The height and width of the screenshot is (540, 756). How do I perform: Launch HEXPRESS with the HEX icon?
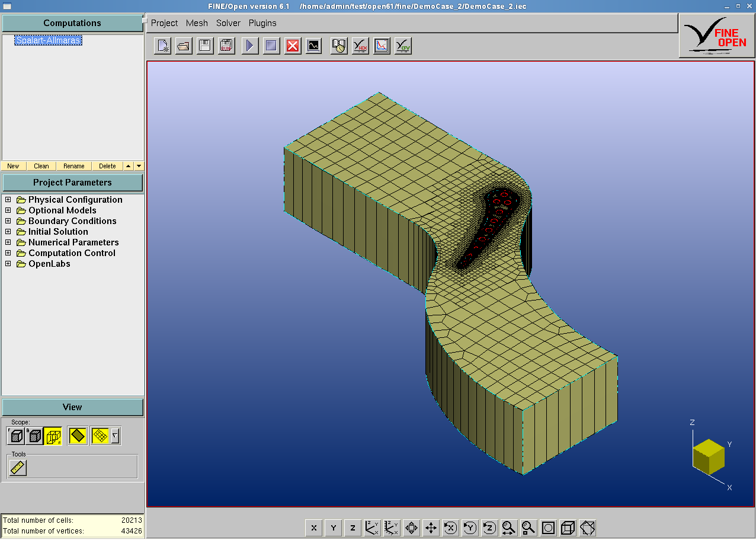tap(360, 46)
